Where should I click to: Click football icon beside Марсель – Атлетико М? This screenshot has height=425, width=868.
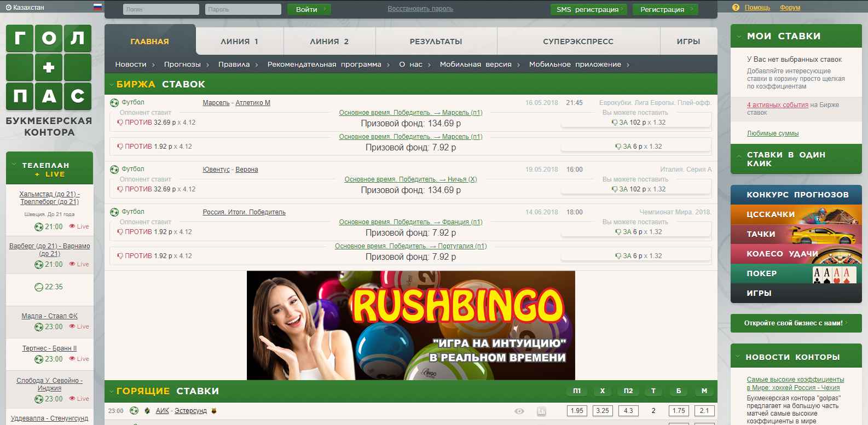[114, 102]
